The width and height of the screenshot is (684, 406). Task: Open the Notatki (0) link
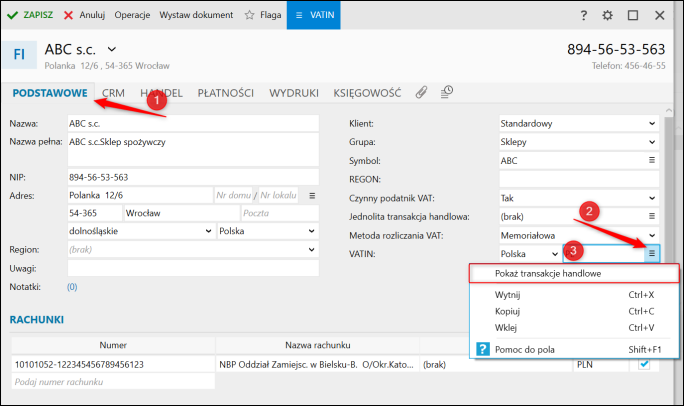click(72, 287)
